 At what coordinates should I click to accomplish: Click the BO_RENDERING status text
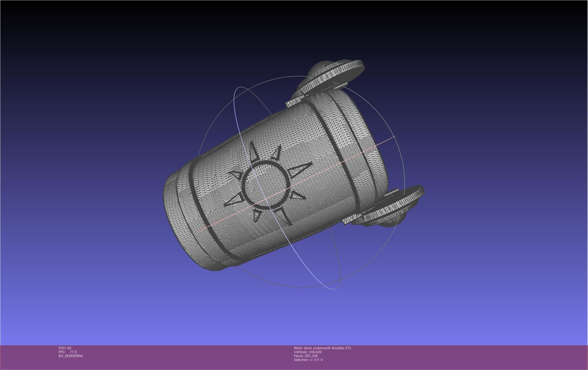pos(71,356)
